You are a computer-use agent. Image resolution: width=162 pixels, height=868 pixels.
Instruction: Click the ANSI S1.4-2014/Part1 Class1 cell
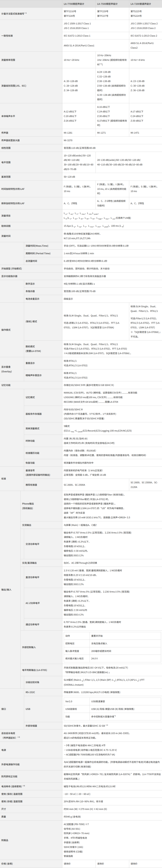tap(79, 45)
